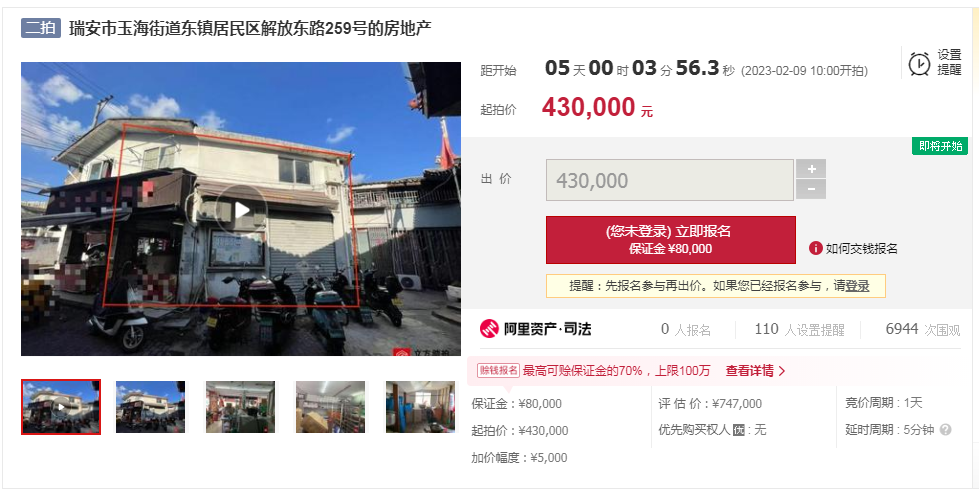
Task: Open the 登录 login link
Action: [x=857, y=286]
